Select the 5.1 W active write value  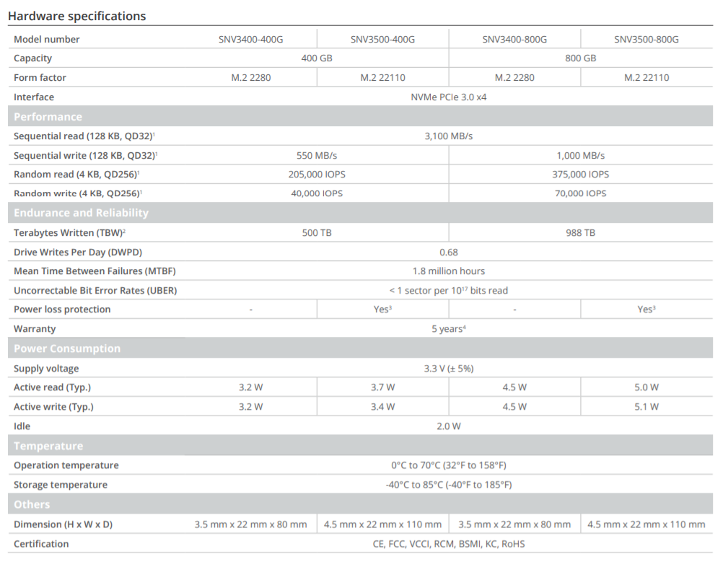coord(646,407)
